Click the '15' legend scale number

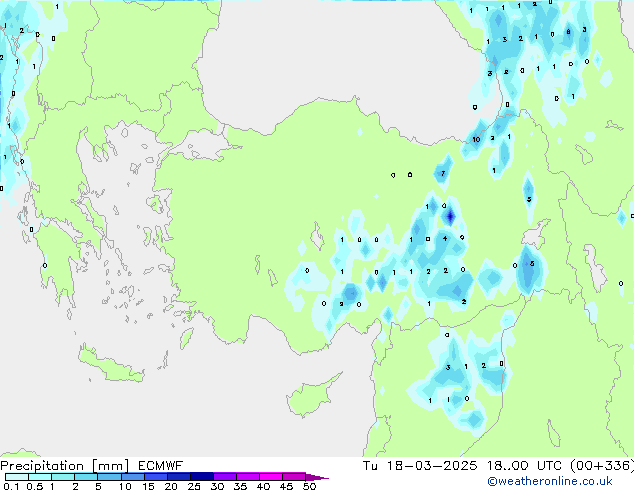pos(148,486)
